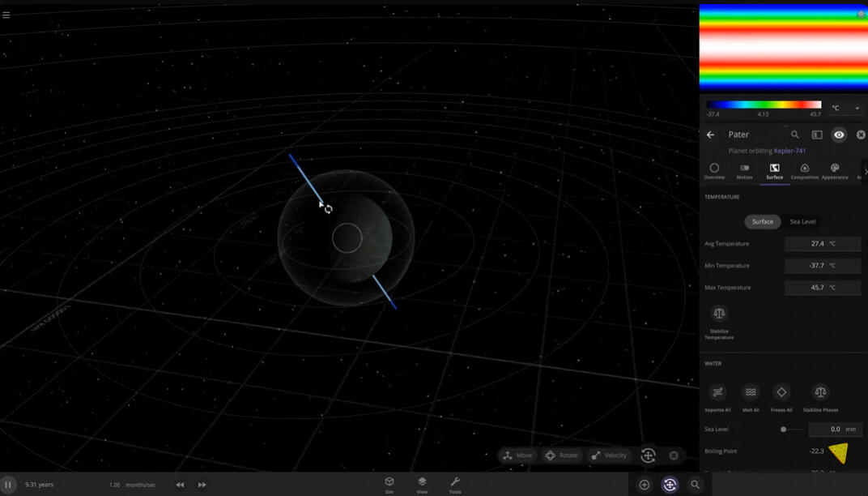868x496 pixels.
Task: Open the Kepler-741 link
Action: tap(789, 151)
